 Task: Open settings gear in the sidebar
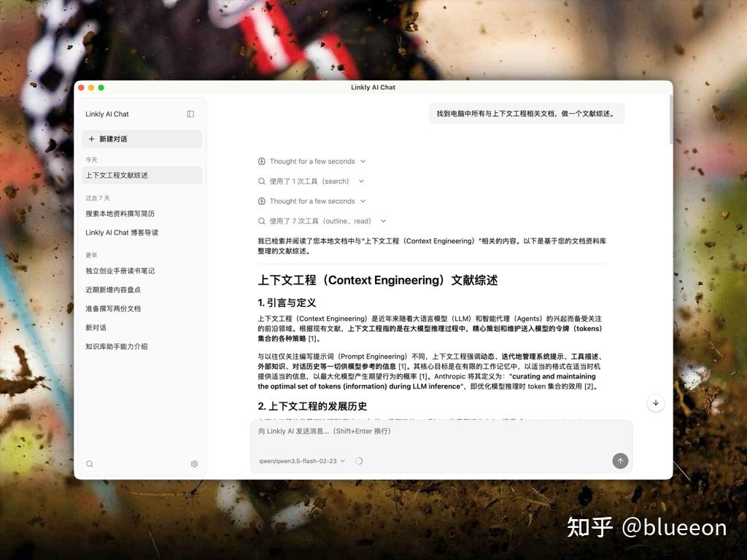click(x=194, y=464)
